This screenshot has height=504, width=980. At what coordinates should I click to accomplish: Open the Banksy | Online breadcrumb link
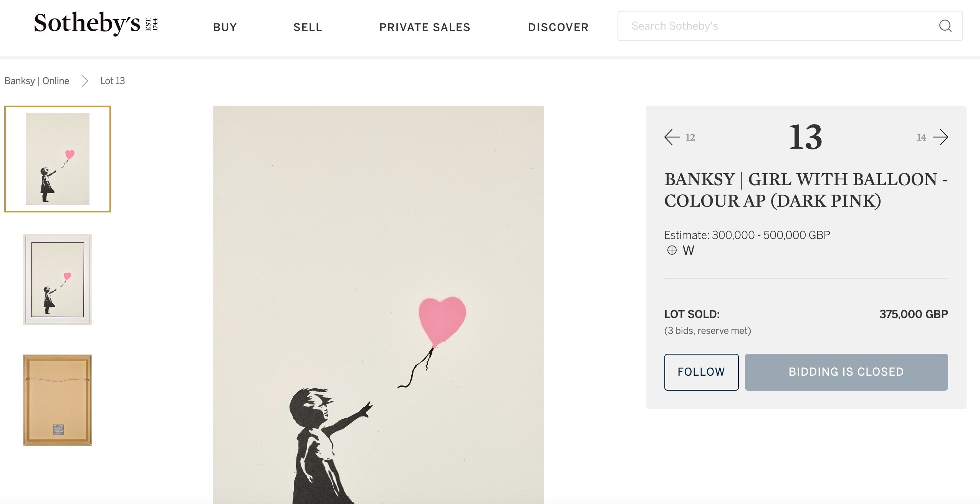(x=37, y=81)
